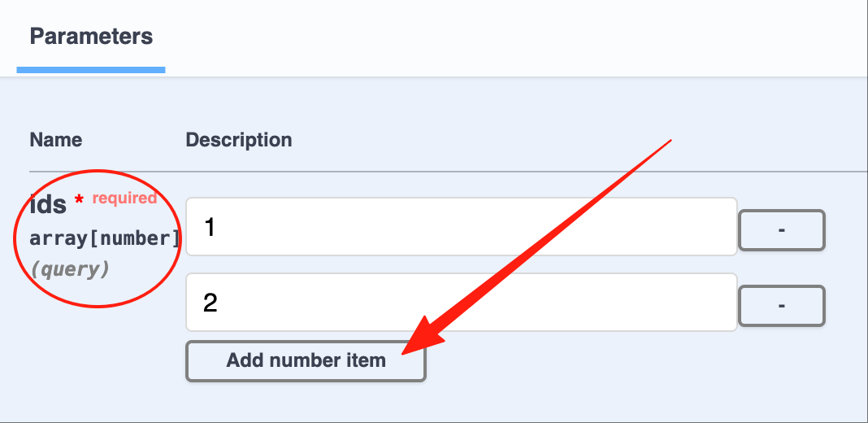Screen dimensions: 868x423
Task: Remove the array item containing 2
Action: [x=782, y=306]
